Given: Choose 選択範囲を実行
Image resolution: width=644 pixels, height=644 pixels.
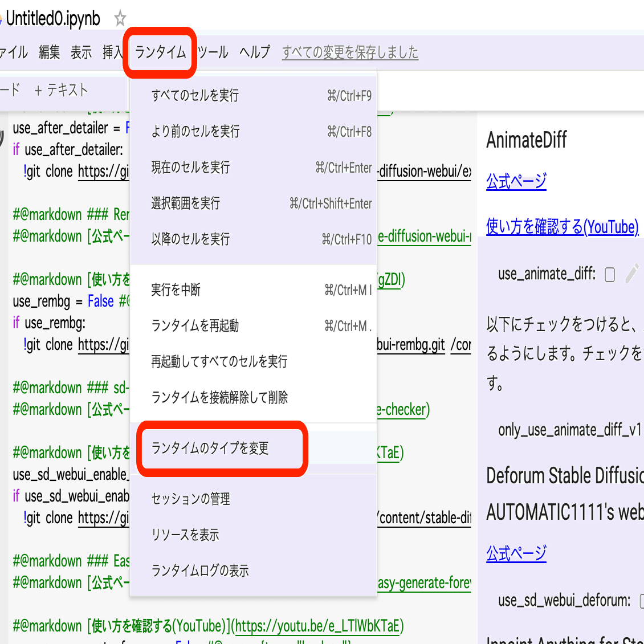Looking at the screenshot, I should (254, 203).
